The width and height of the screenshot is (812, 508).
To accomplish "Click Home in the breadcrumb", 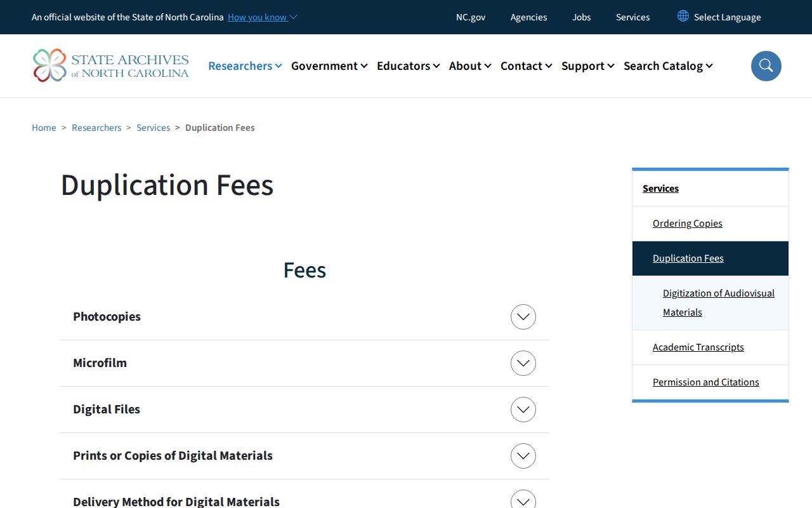I will click(44, 128).
